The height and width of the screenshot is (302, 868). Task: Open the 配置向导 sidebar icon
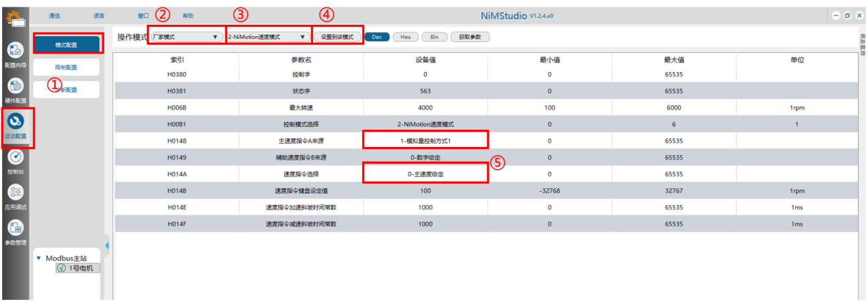pyautogui.click(x=15, y=49)
